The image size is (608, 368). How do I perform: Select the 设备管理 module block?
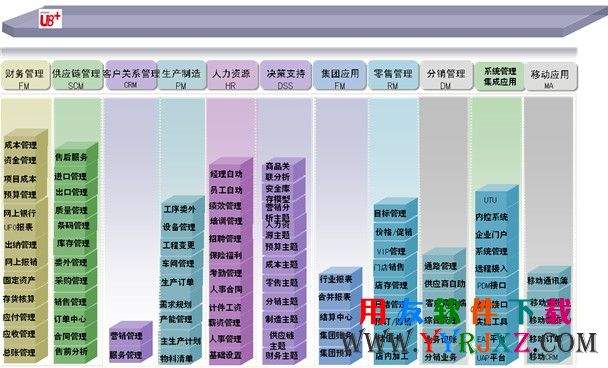coord(179,227)
